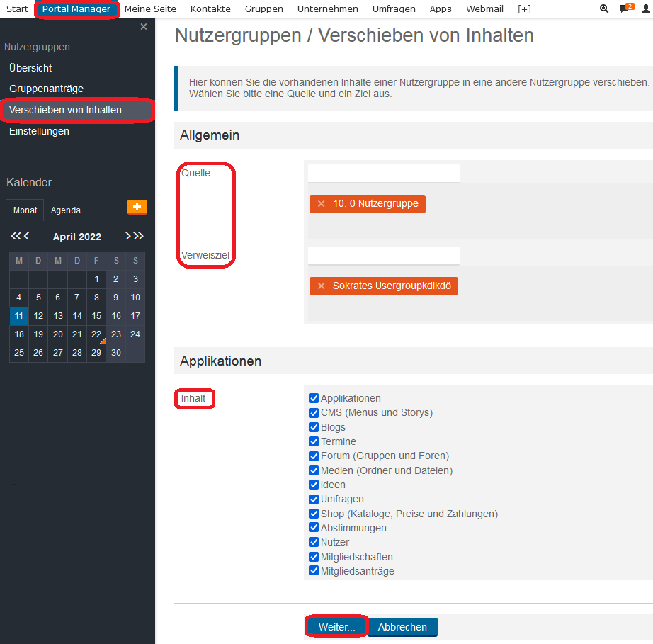
Task: Open the Verweisziel group selection field
Action: point(383,256)
